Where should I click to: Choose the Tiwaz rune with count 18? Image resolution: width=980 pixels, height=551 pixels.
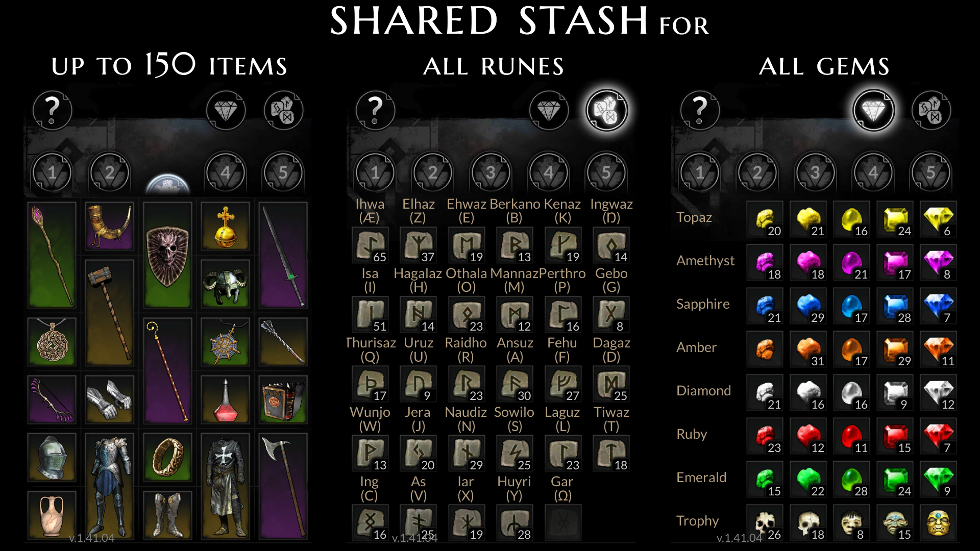click(x=611, y=454)
